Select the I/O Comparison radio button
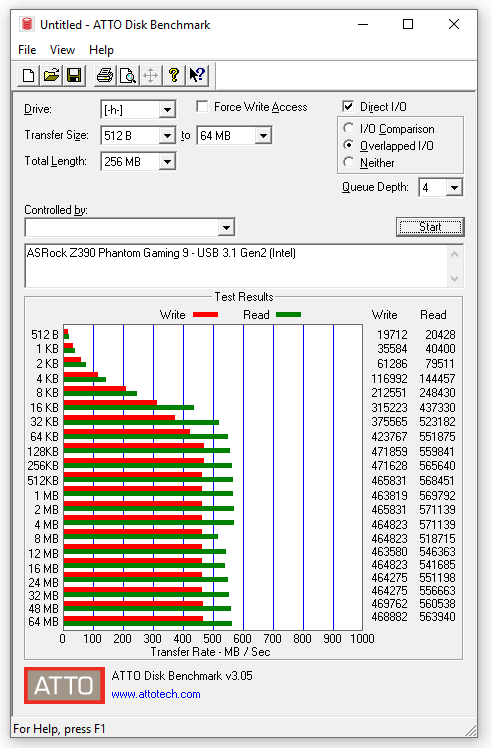The height and width of the screenshot is (748, 492). coord(349,128)
